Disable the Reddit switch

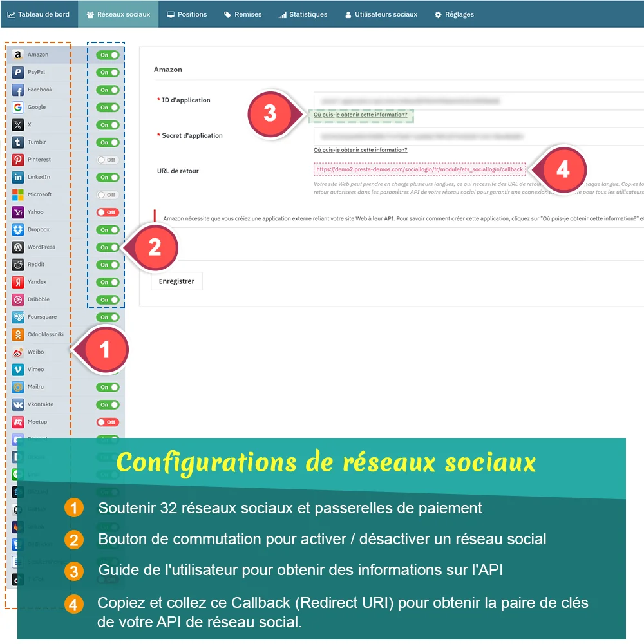108,265
